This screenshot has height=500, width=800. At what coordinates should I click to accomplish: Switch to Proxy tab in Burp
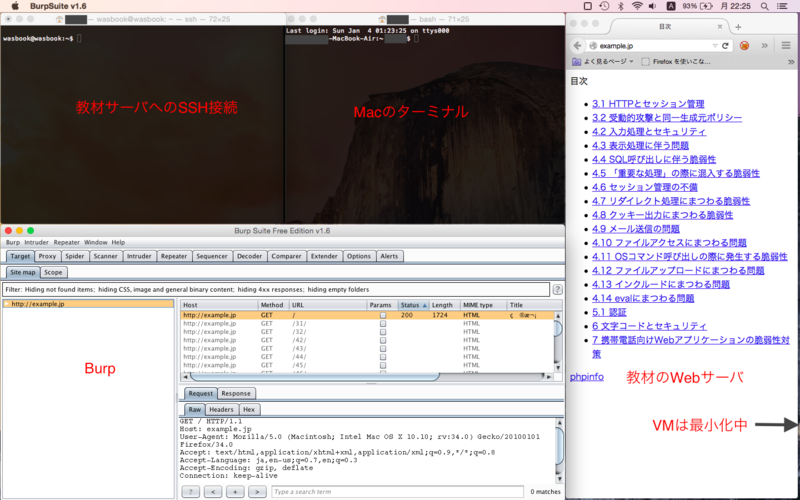[x=47, y=256]
